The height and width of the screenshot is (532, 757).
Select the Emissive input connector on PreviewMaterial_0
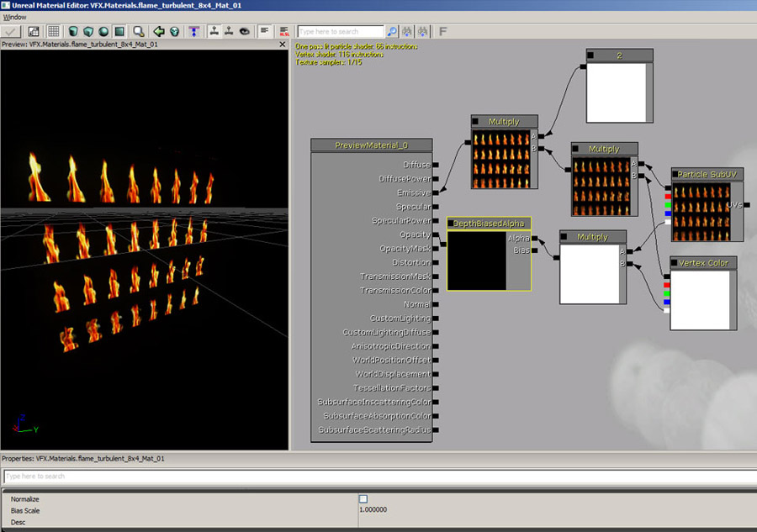(435, 193)
